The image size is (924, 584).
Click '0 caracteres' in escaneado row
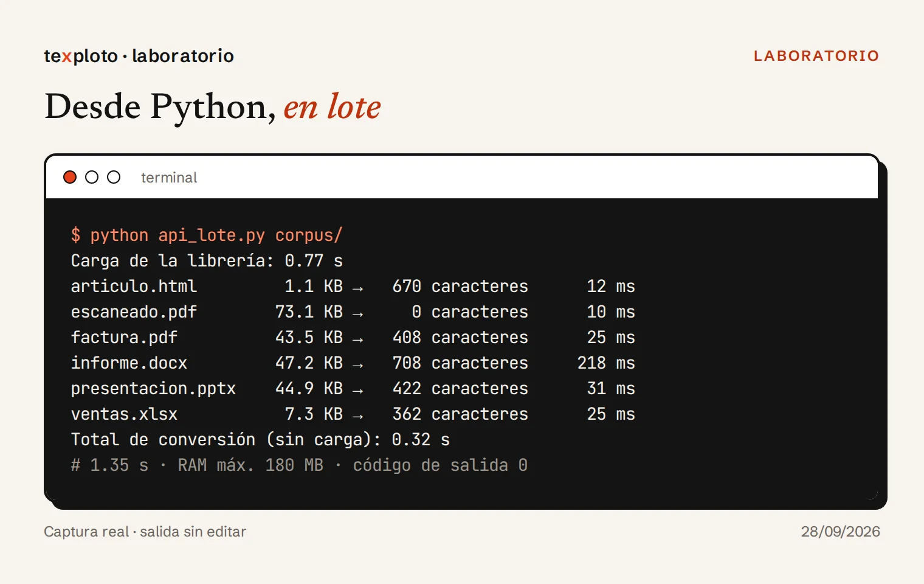(x=470, y=312)
